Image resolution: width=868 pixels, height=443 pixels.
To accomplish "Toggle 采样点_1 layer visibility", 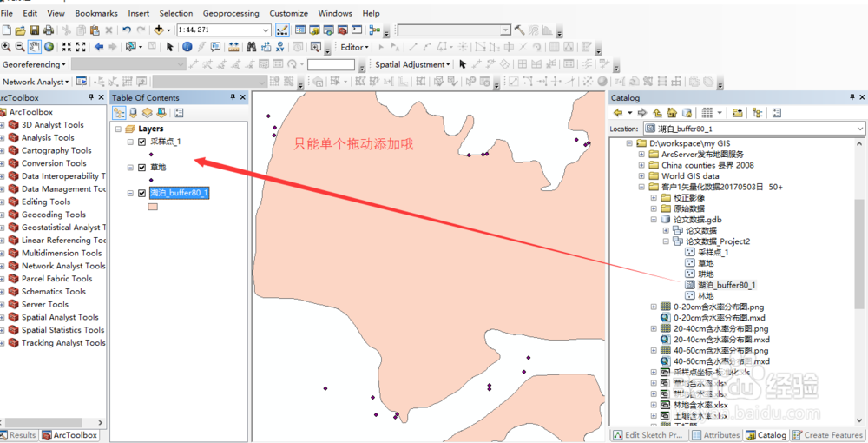I will pos(141,142).
